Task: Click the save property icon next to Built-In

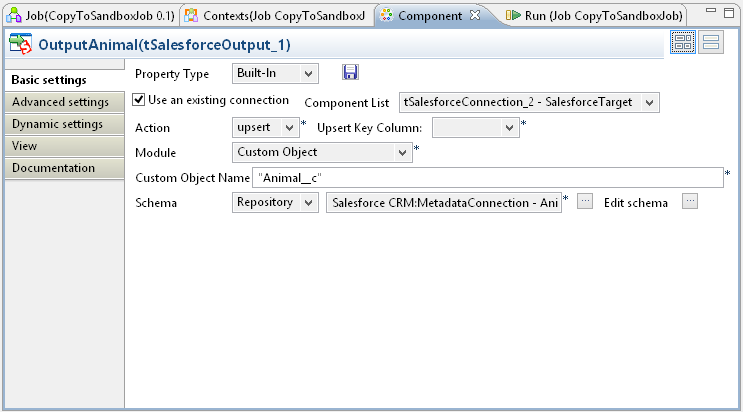Action: click(350, 73)
